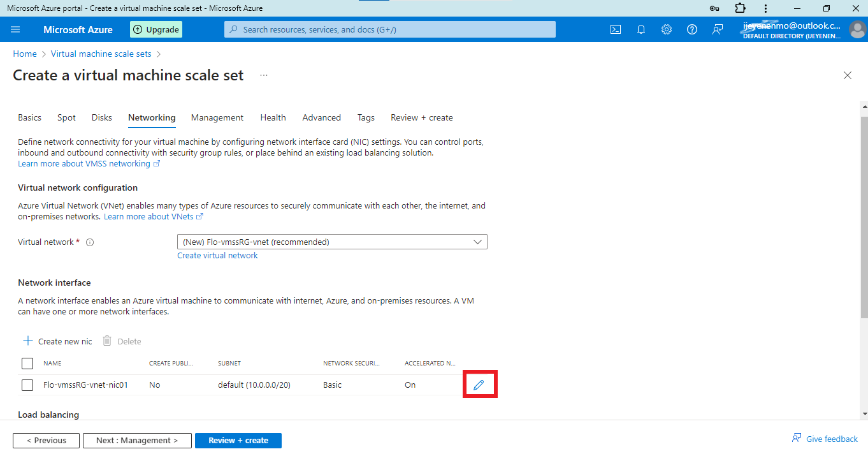Click the Basic network security cell
The image size is (868, 463).
pos(332,385)
